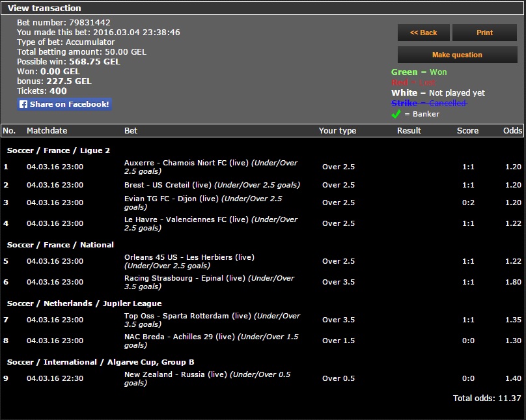
Task: Select the Algarve Cup, Group B heading
Action: pos(101,362)
